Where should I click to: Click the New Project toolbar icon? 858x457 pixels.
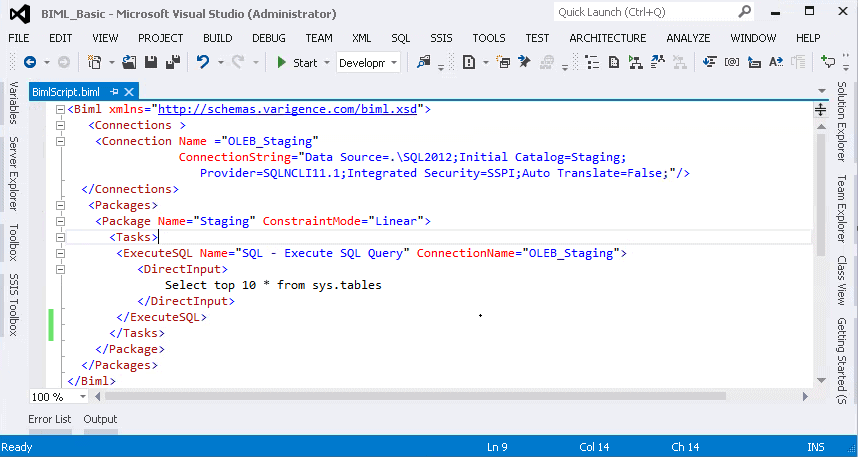[x=95, y=62]
